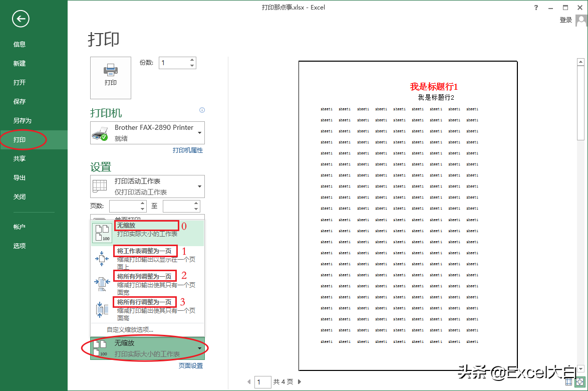588x391 pixels.
Task: Decrease the 份数 copies count
Action: pos(192,66)
